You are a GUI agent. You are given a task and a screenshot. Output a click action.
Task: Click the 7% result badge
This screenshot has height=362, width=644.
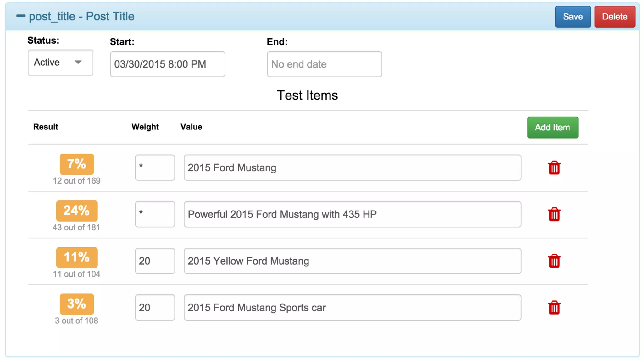click(x=77, y=164)
